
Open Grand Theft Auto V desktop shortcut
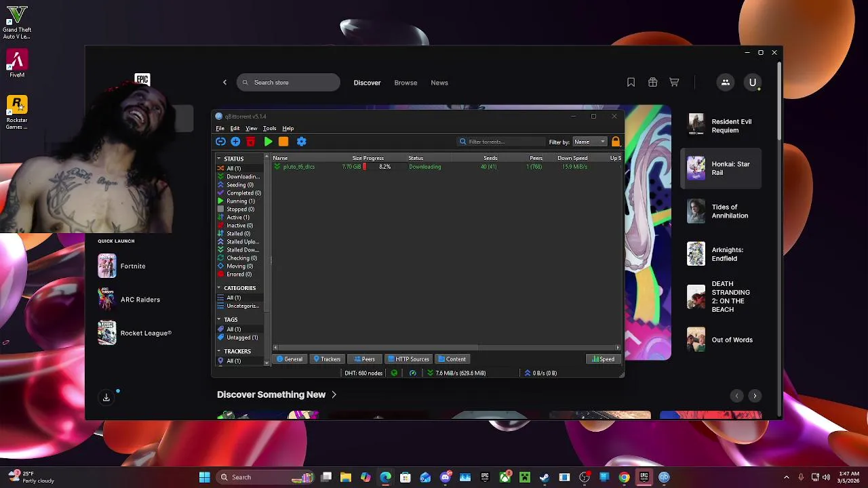coord(17,23)
